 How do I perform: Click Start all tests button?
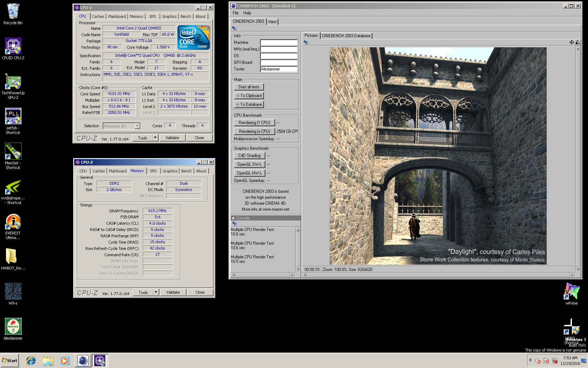(249, 87)
